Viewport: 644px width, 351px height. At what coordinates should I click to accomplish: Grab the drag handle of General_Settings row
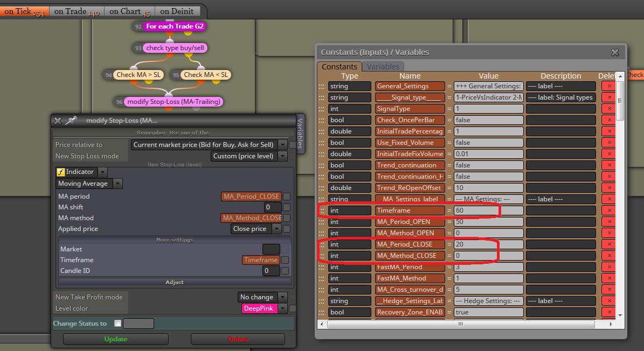(x=322, y=87)
